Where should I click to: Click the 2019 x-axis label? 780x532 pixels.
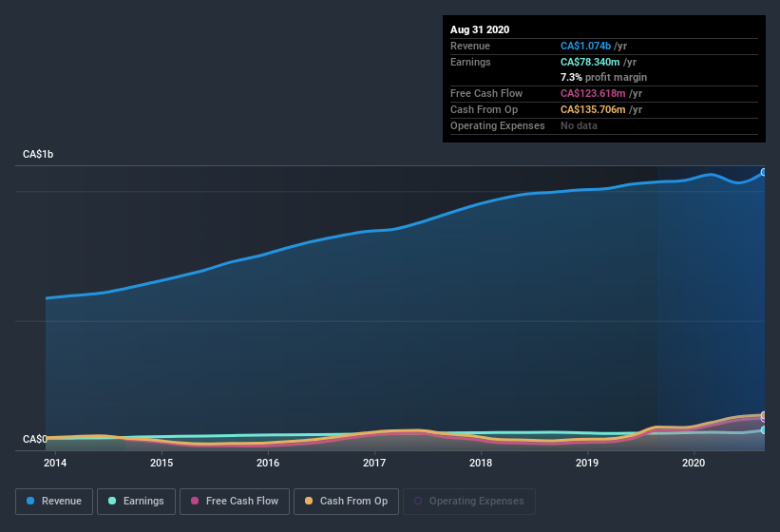587,463
